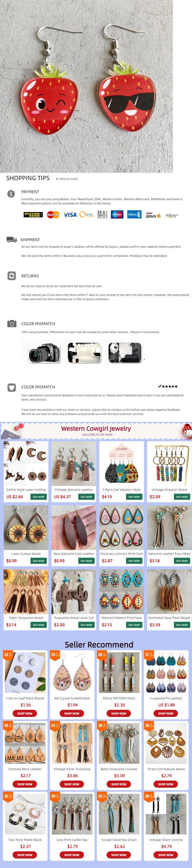
Task: Click the strawberry earrings product photo
Action: click(86, 86)
